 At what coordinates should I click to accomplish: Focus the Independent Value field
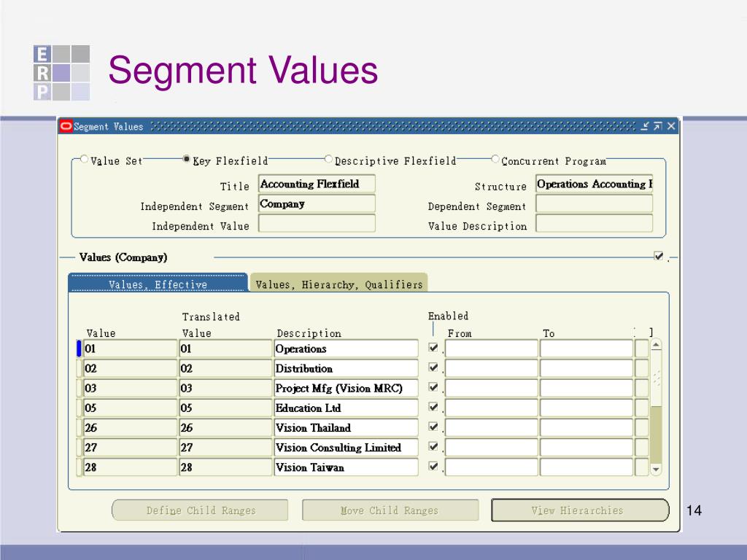pos(317,223)
